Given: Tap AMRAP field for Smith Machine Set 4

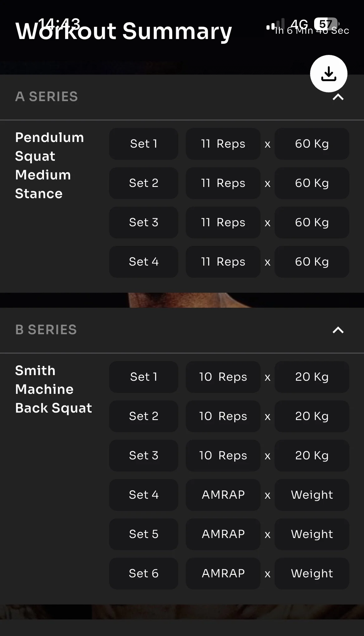Looking at the screenshot, I should point(223,495).
